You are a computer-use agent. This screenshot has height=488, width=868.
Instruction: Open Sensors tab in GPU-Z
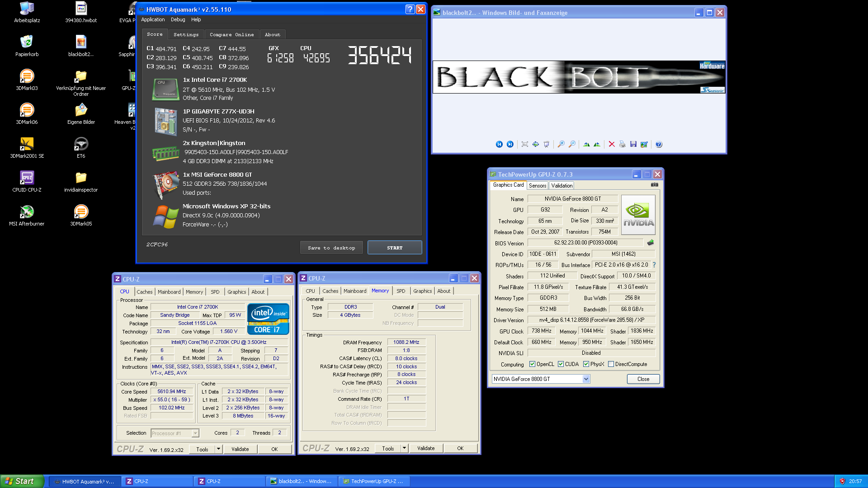coord(538,185)
